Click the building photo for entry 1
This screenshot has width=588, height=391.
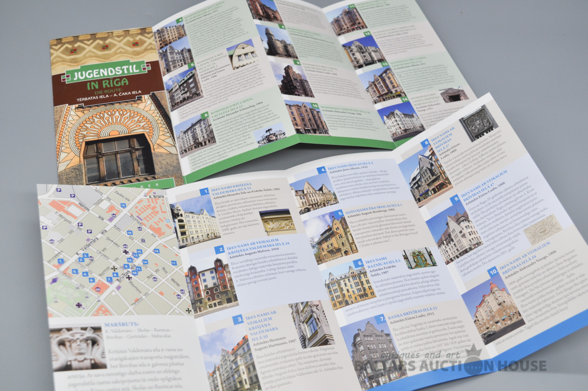pos(196,222)
